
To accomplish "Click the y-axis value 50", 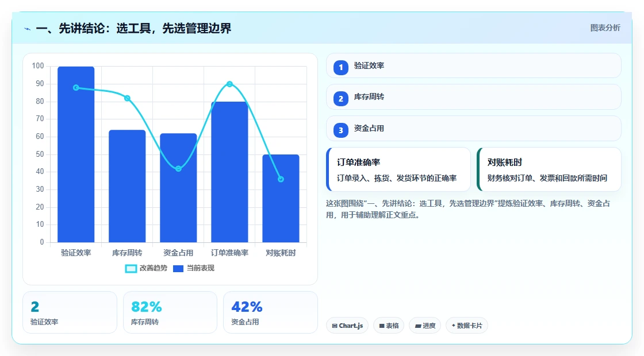I will coord(40,154).
